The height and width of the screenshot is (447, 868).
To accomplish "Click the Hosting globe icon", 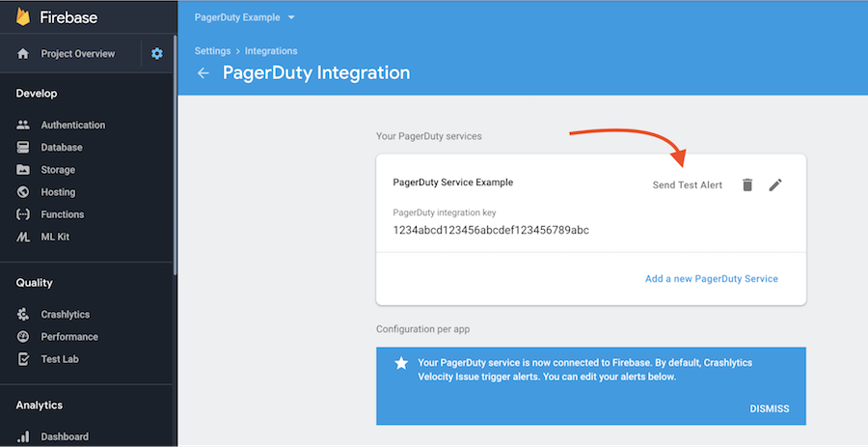I will (x=23, y=192).
